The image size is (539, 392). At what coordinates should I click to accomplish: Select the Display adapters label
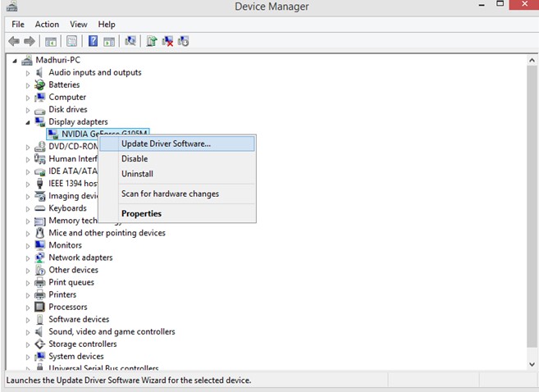click(x=78, y=122)
